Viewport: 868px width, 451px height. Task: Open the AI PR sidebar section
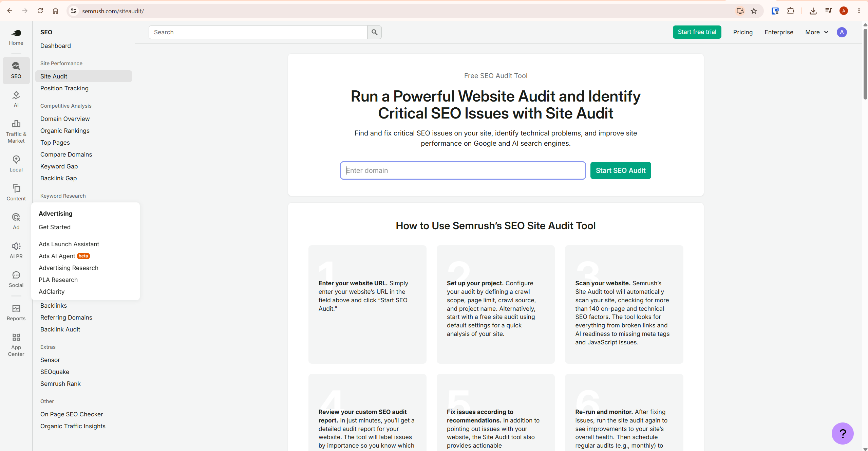(16, 250)
